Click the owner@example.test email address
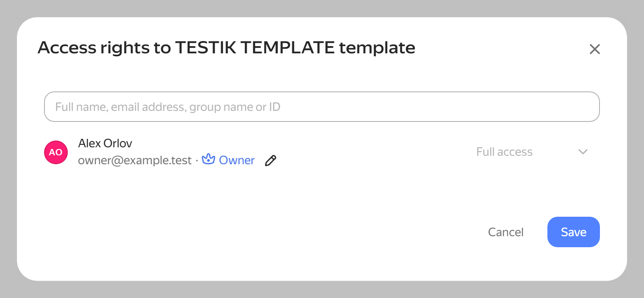This screenshot has height=298, width=644. point(135,161)
